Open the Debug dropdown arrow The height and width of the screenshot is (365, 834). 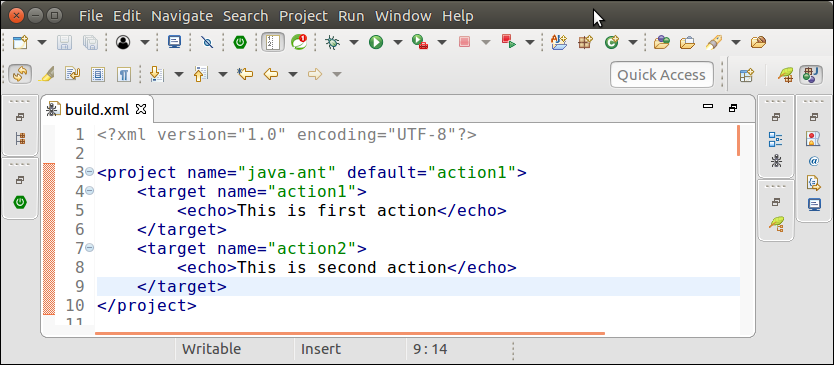pos(354,43)
